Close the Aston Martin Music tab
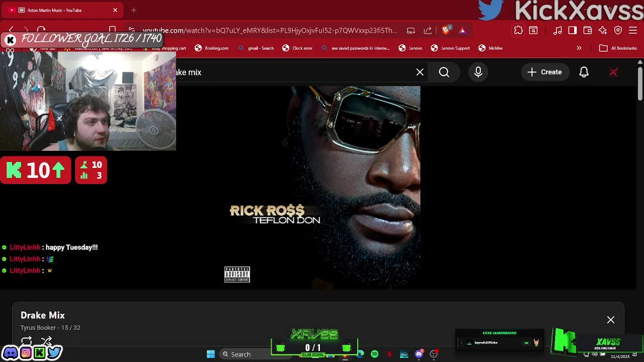 (x=115, y=10)
